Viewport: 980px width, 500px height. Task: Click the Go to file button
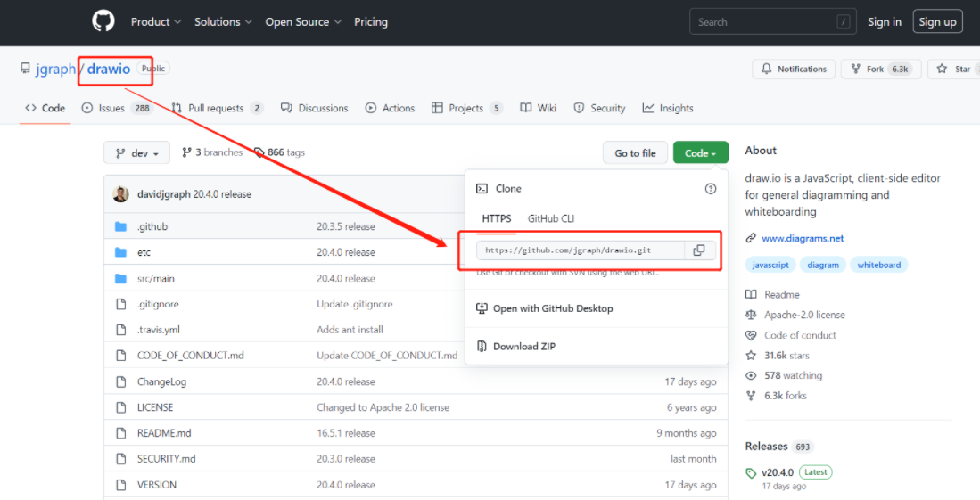pyautogui.click(x=635, y=153)
